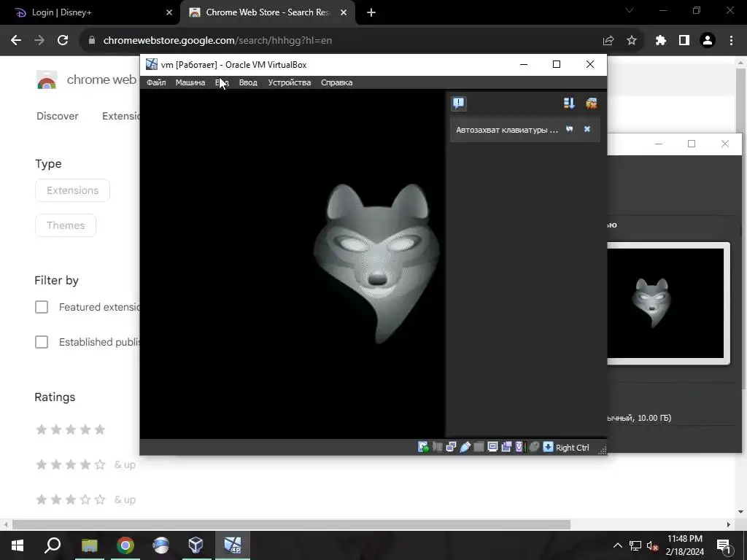747x560 pixels.
Task: Enable the Featured extensions checkbox
Action: coord(42,307)
